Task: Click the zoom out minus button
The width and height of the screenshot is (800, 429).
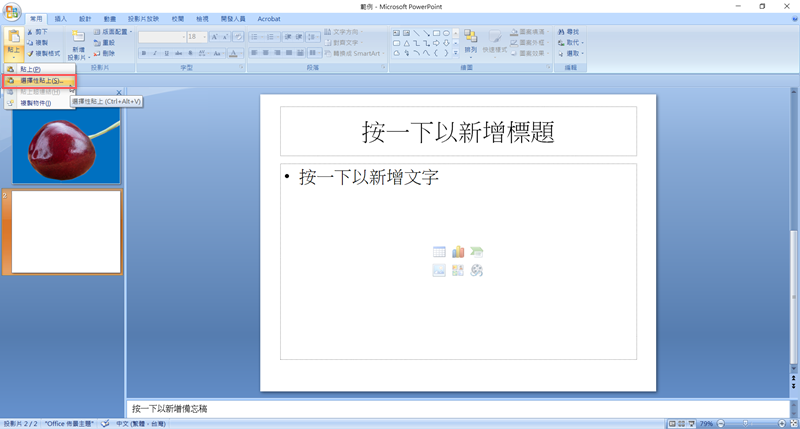Action: pyautogui.click(x=721, y=423)
